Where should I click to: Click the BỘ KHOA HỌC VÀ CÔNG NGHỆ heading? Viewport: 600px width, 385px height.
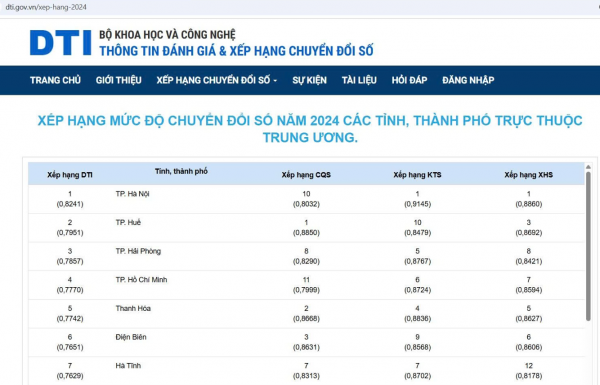click(x=167, y=34)
